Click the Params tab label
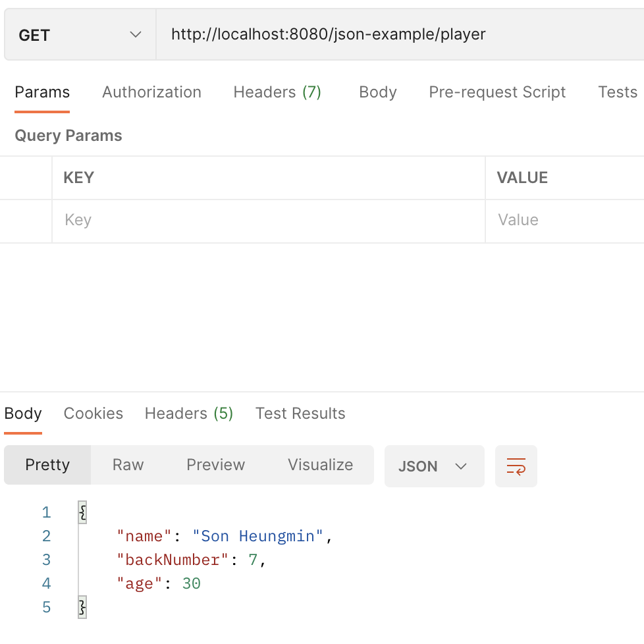Screen dimensions: 644x644 (41, 92)
